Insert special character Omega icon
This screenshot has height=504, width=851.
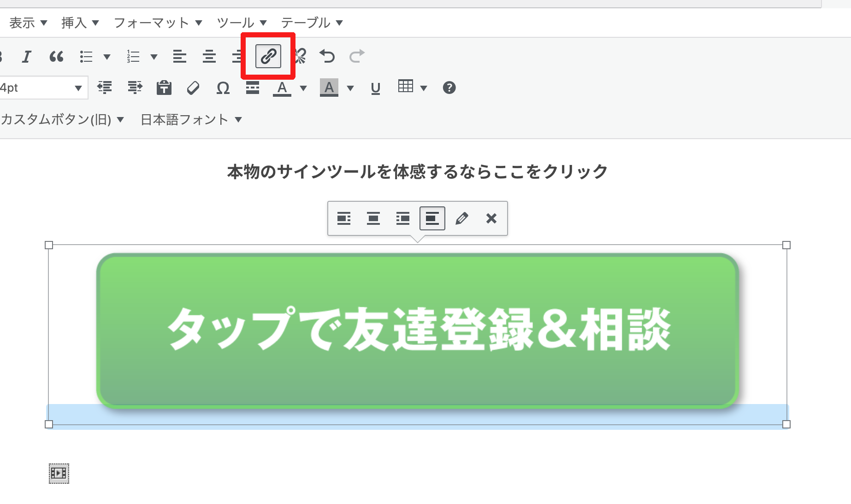coord(223,88)
